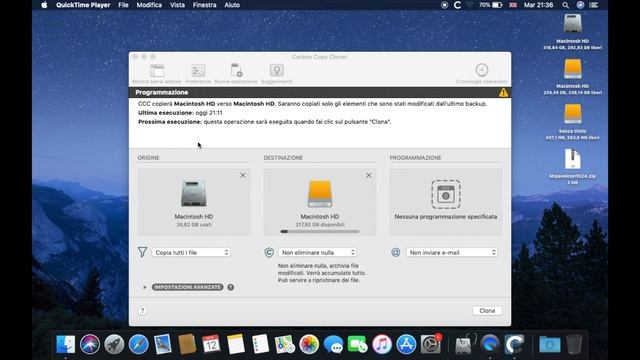640x360 pixels.
Task: Open the Non inviare e-mail dropdown
Action: coord(451,253)
